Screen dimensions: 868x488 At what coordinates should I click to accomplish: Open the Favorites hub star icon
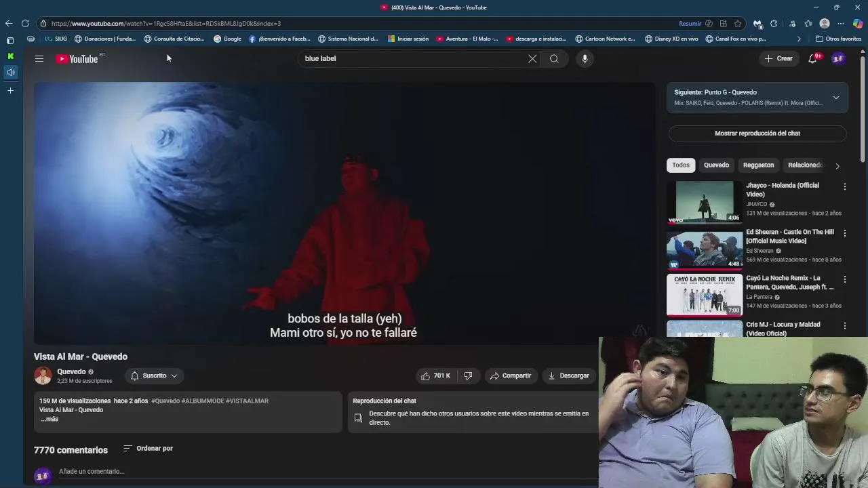coord(808,24)
